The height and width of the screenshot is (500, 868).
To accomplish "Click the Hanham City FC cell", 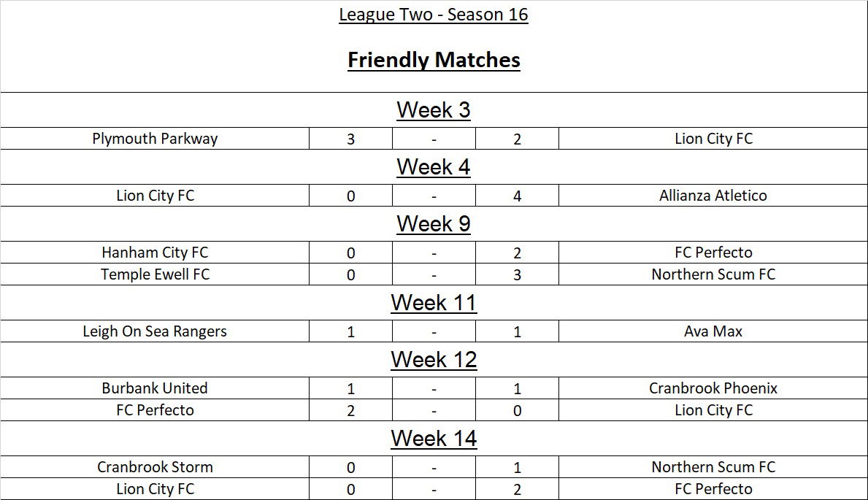I will click(155, 253).
